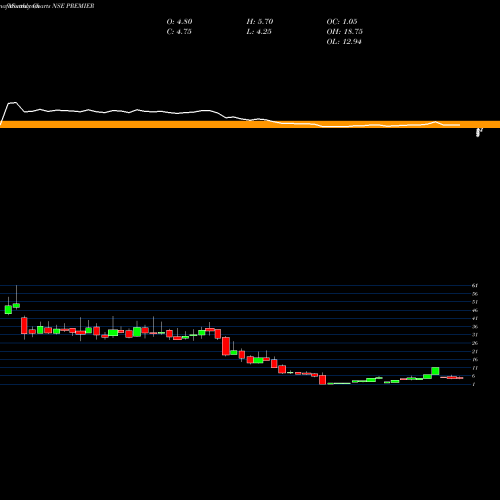Click the 51 price axis label
Screen dimensions: 500x500
tap(475, 302)
